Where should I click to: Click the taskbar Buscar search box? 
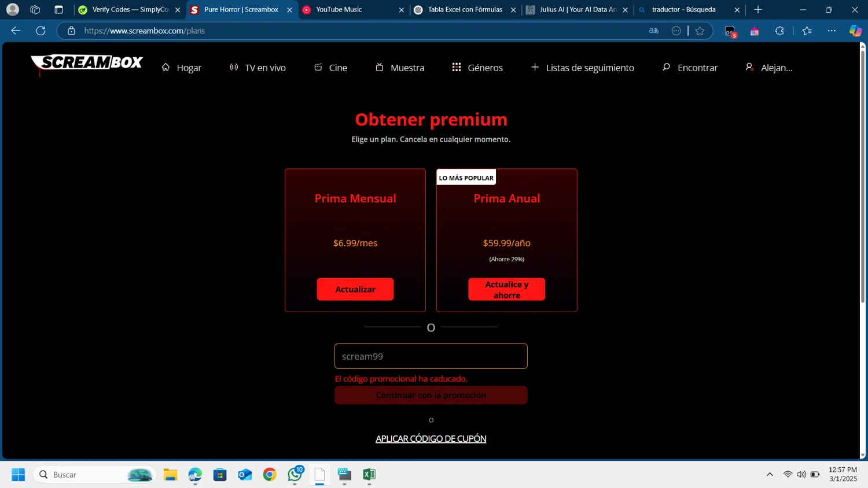(95, 475)
